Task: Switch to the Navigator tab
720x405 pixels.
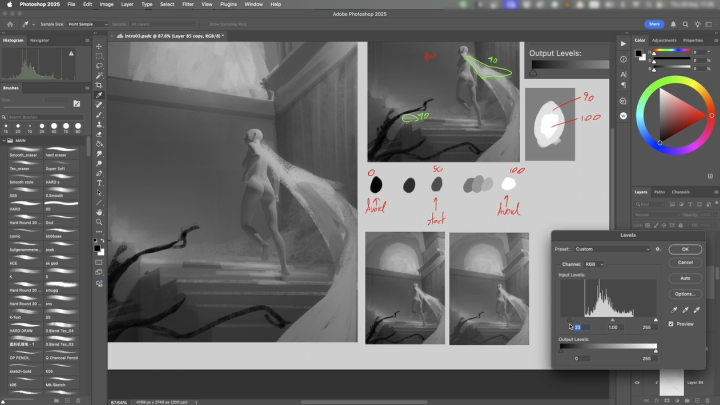Action: (40, 40)
